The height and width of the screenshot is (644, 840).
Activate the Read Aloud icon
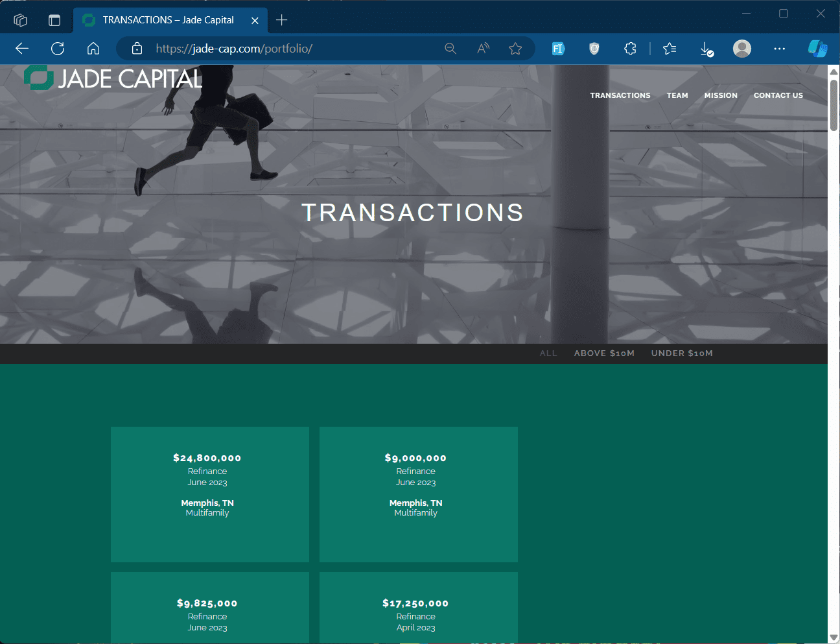click(x=483, y=49)
